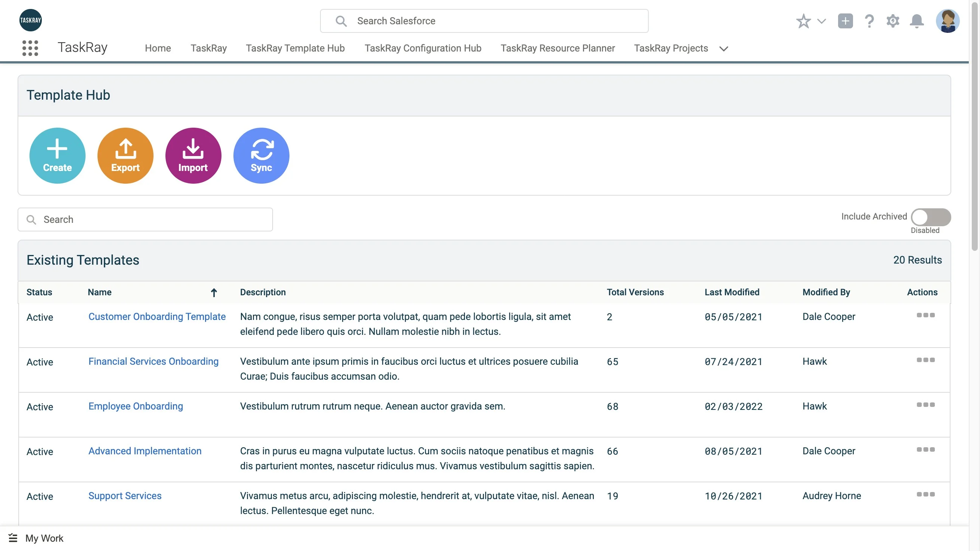Open actions menu for Customer Onboarding Template

point(925,315)
